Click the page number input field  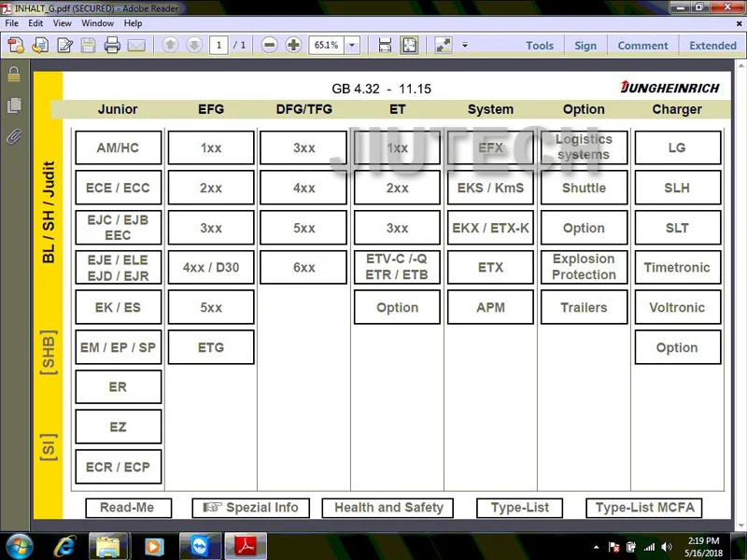tap(218, 45)
